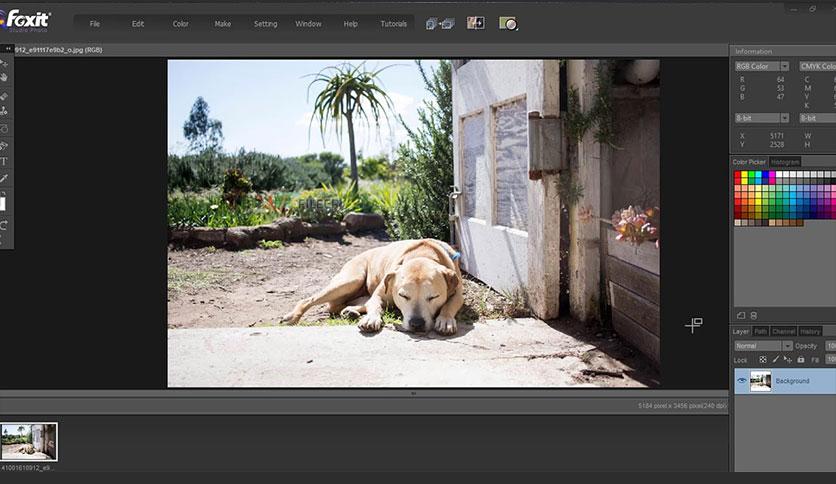Click the filmstrip thumbnail of the dog photo
Viewport: 836px width, 484px height.
tap(29, 441)
